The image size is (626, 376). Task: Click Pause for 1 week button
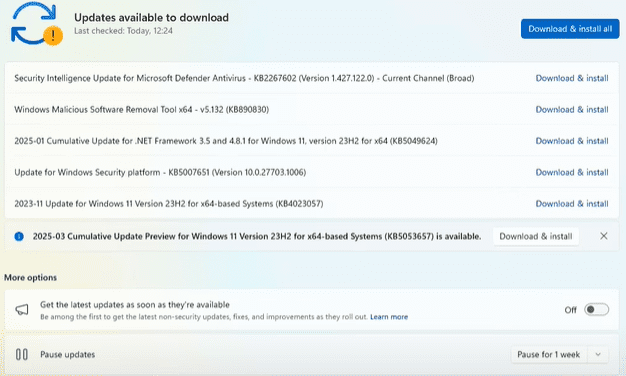[549, 354]
